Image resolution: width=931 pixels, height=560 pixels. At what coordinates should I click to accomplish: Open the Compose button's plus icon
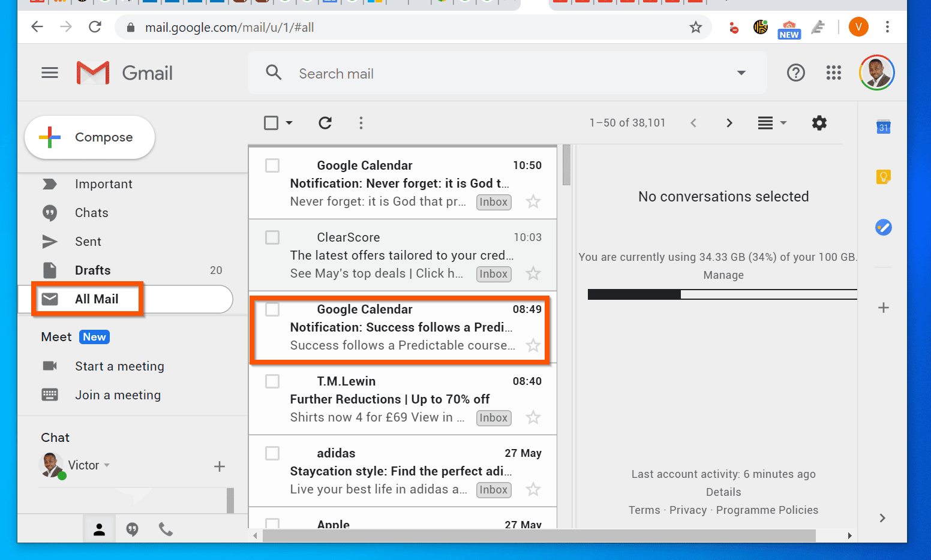[x=49, y=137]
